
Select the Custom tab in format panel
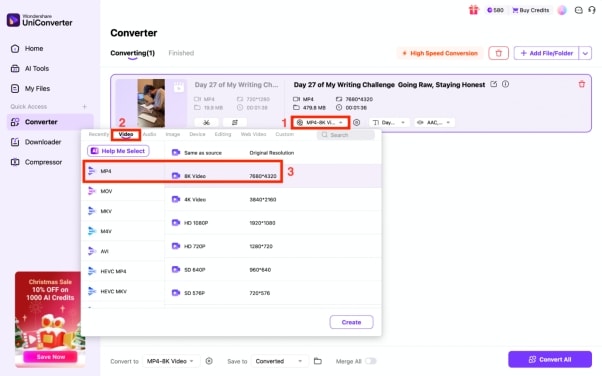[284, 134]
